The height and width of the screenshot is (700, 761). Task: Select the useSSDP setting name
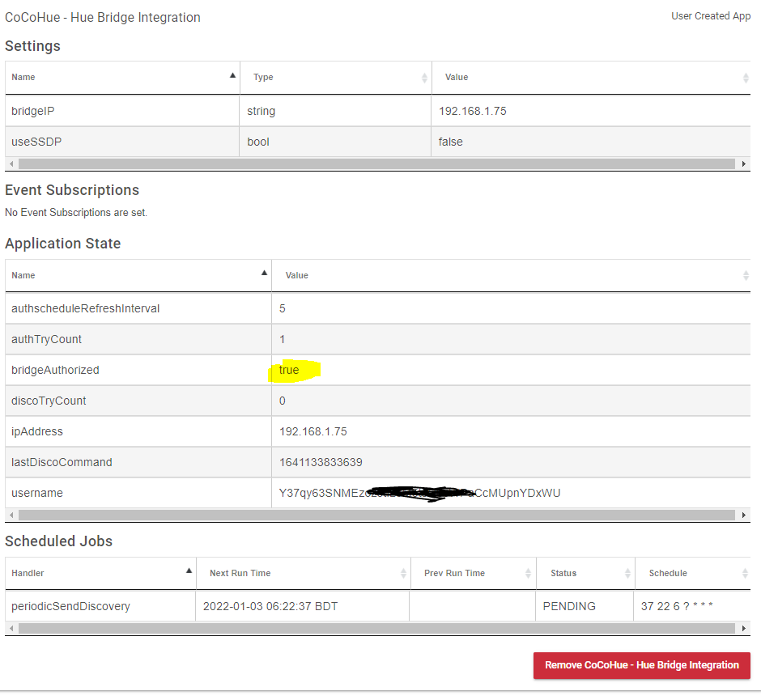coord(36,142)
